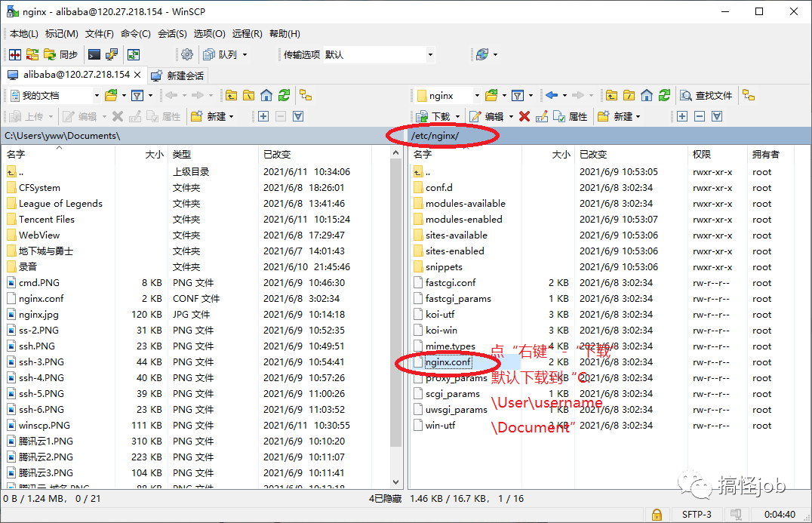Open the 选项(O) menu
Image resolution: width=812 pixels, height=523 pixels.
(x=209, y=34)
